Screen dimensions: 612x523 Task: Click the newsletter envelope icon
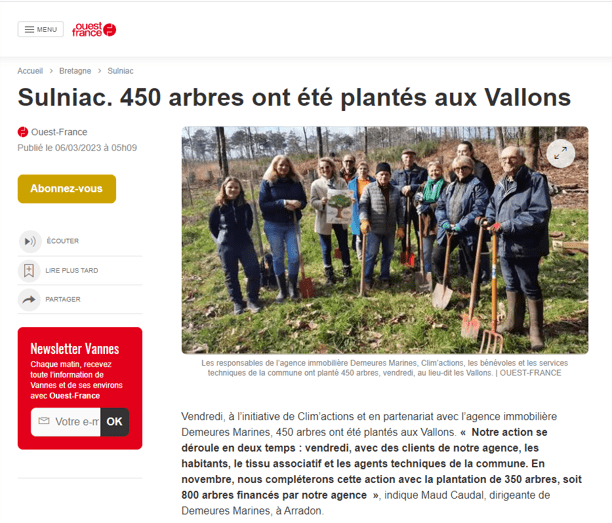point(44,421)
